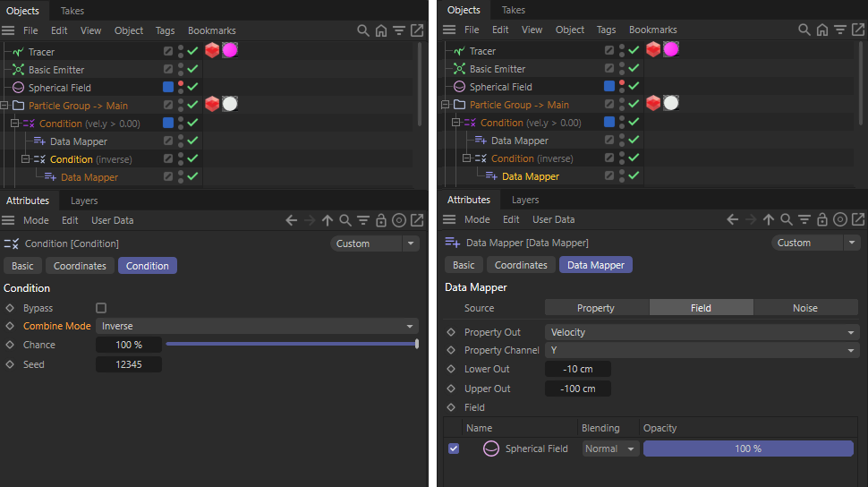
Task: Open the hamburger menu of the left Objects panel
Action: (8, 30)
